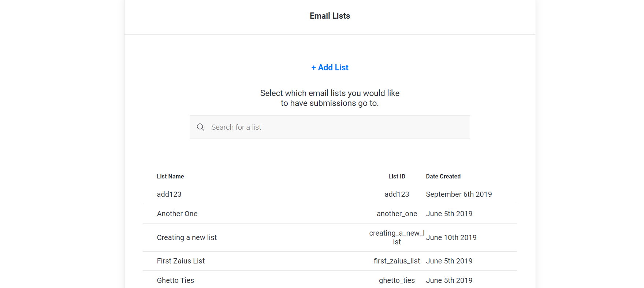Select the Ghetto Ties list name
The image size is (644, 288).
click(175, 280)
